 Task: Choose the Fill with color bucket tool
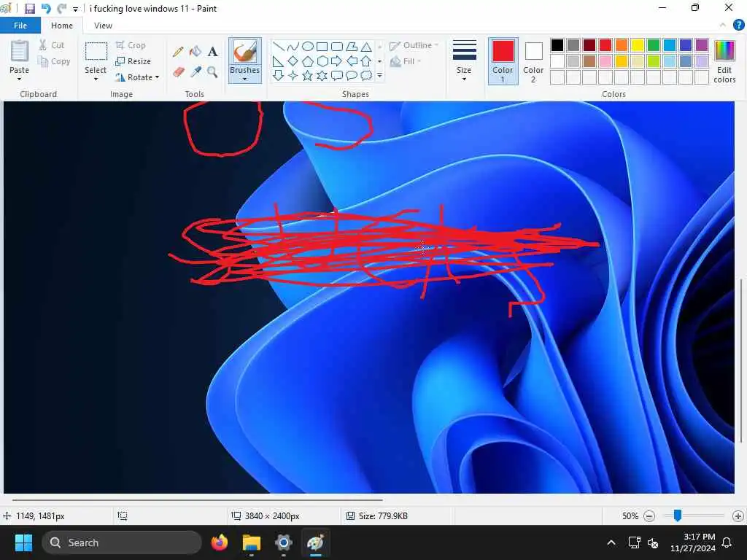pos(196,52)
